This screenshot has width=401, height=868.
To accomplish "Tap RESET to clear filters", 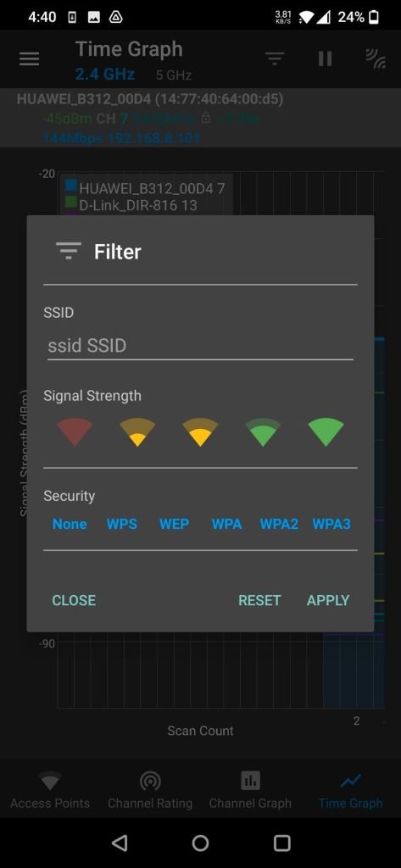I will coord(259,600).
